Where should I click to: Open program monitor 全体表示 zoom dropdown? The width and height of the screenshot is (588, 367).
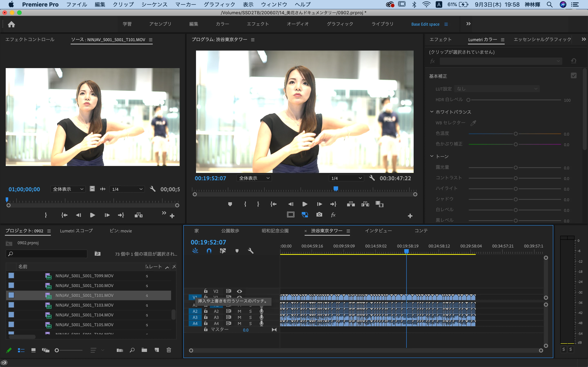pos(254,178)
